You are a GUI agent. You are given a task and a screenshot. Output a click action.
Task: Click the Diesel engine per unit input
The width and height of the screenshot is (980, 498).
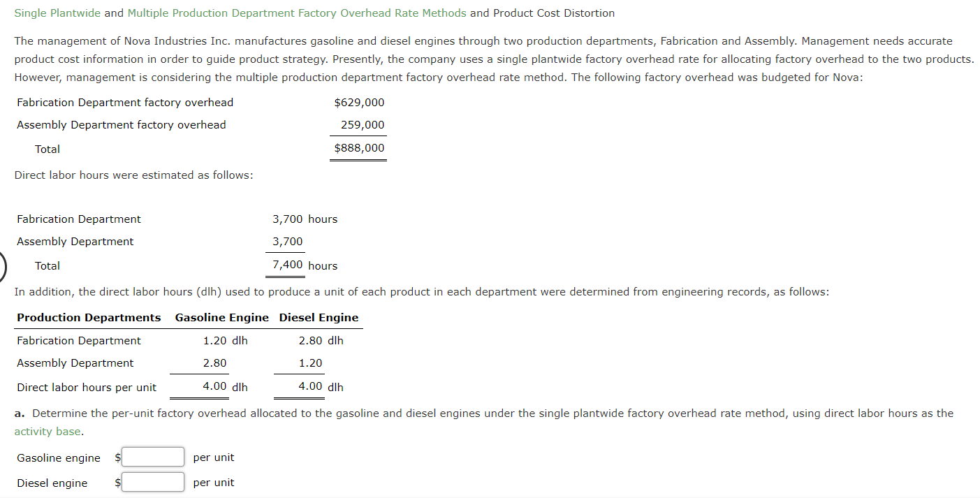154,483
